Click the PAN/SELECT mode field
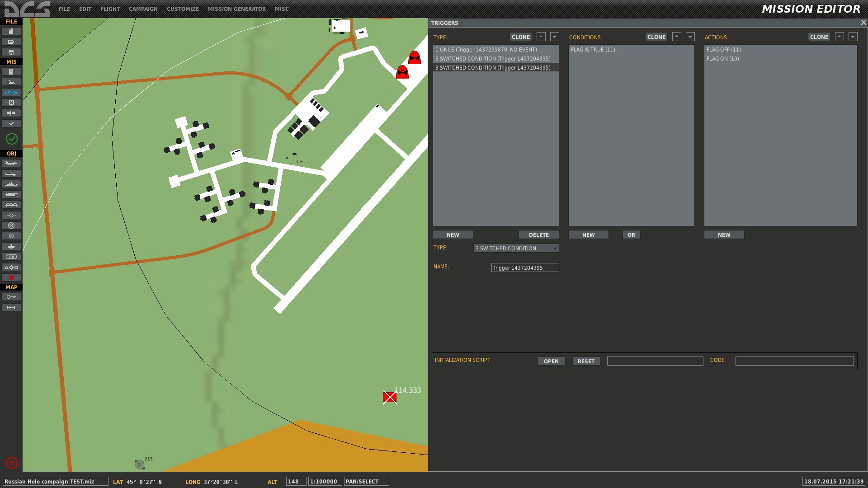This screenshot has width=868, height=488. (367, 482)
